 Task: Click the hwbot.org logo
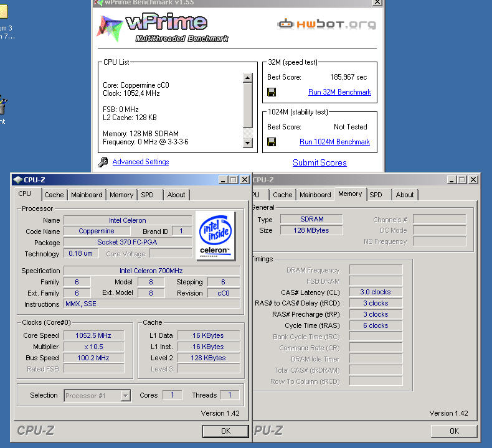coord(326,24)
